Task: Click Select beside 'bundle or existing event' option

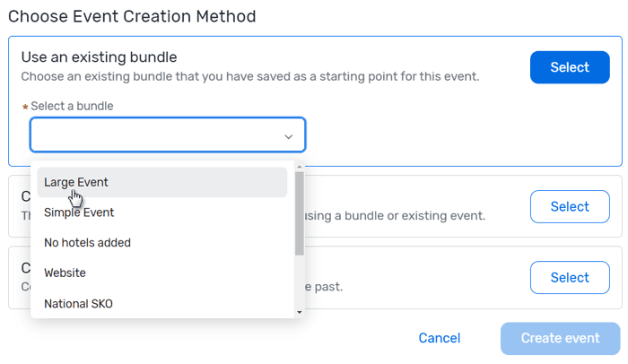Action: click(x=570, y=206)
